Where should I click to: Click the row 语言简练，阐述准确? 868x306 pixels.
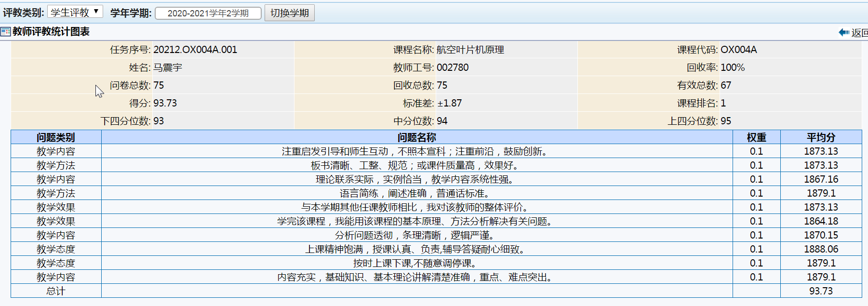coord(436,193)
